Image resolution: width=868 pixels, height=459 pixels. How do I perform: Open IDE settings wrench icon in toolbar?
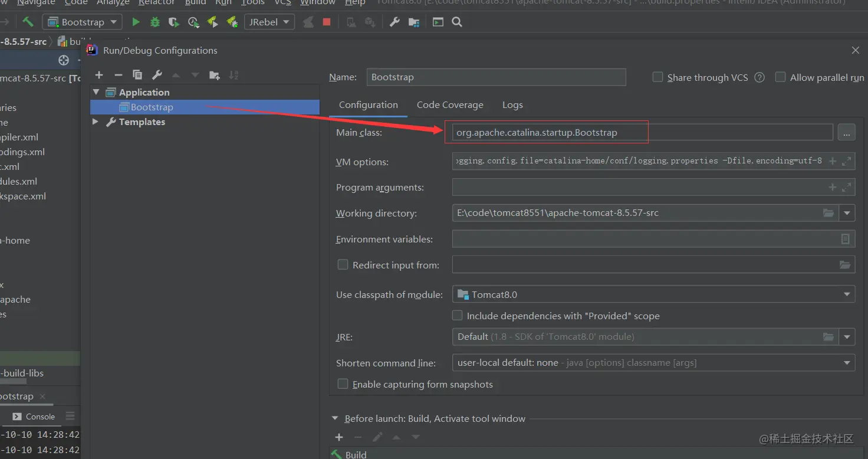[x=394, y=22]
